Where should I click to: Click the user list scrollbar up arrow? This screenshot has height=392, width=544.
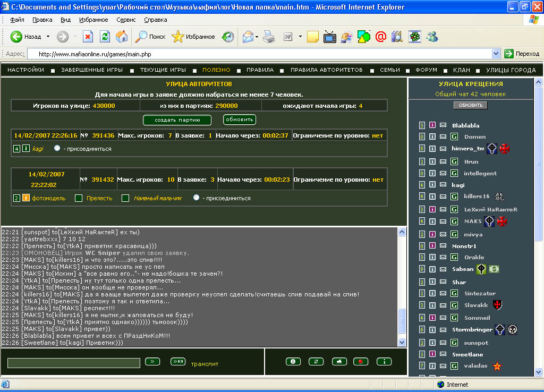[x=538, y=82]
